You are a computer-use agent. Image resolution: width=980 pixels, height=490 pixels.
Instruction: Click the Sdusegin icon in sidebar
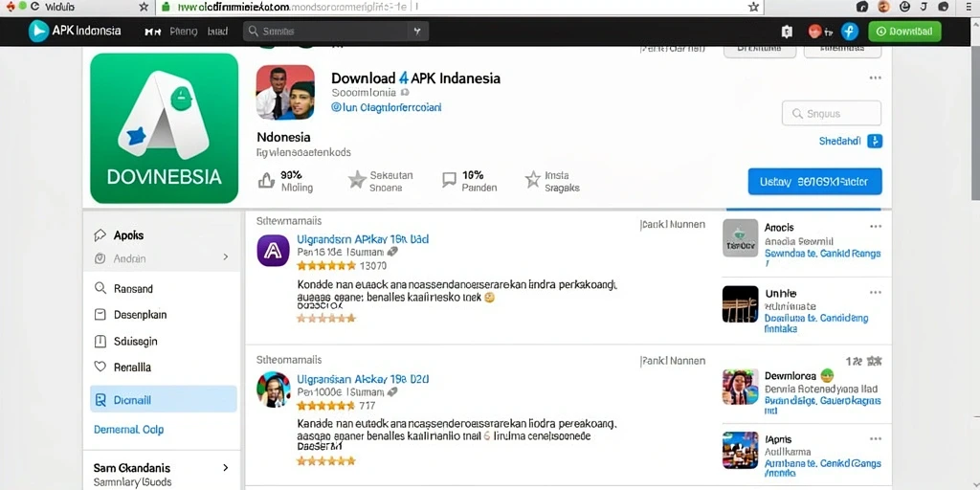point(100,342)
